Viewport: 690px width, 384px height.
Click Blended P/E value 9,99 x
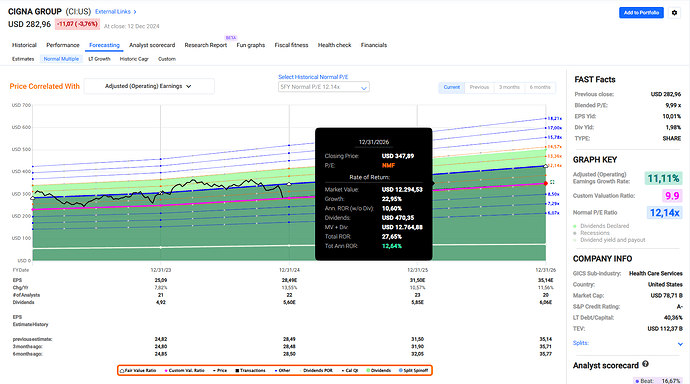tap(673, 105)
